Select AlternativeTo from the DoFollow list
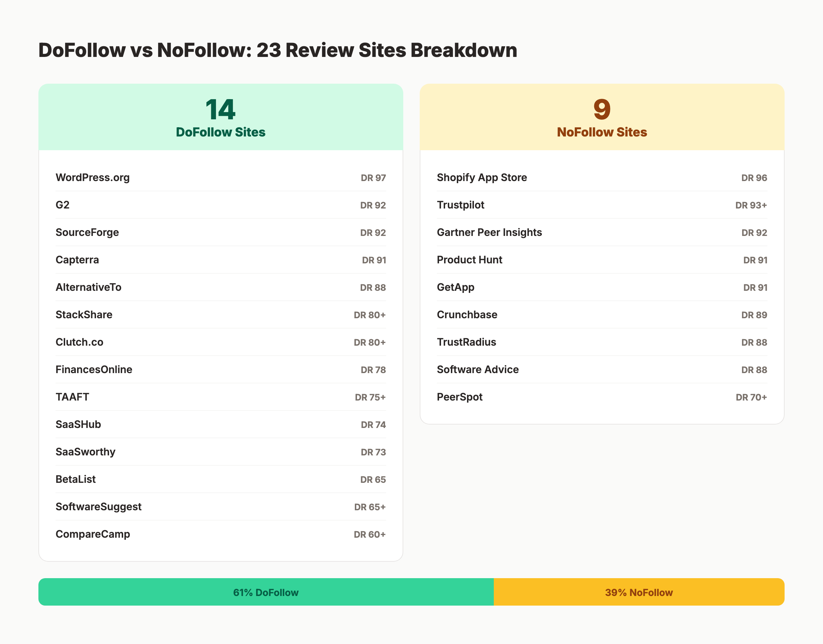This screenshot has height=644, width=823. point(88,287)
